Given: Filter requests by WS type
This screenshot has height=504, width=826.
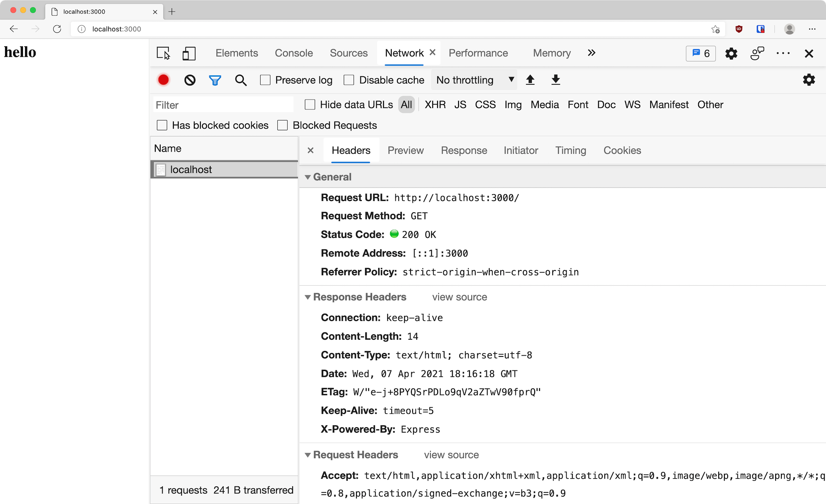Looking at the screenshot, I should (x=632, y=104).
